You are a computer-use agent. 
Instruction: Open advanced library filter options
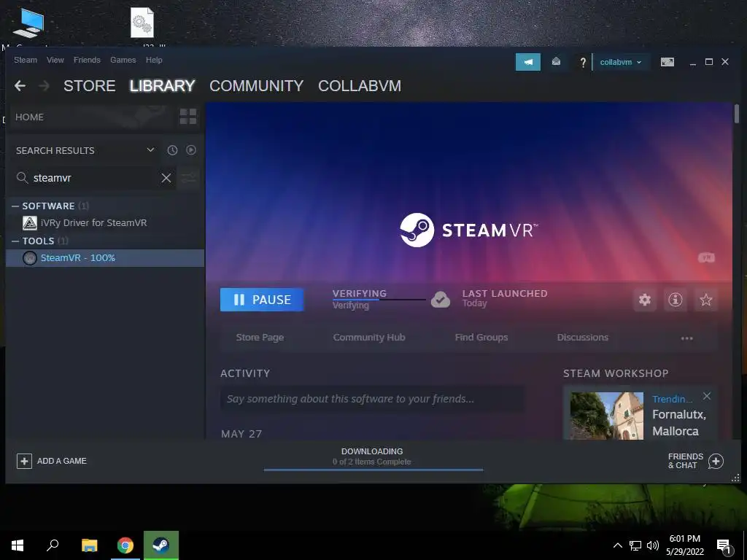pyautogui.click(x=189, y=178)
